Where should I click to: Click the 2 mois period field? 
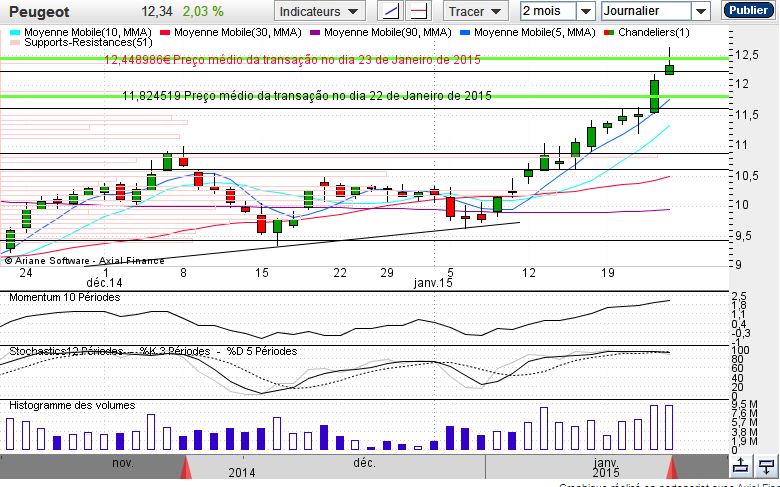coord(549,11)
